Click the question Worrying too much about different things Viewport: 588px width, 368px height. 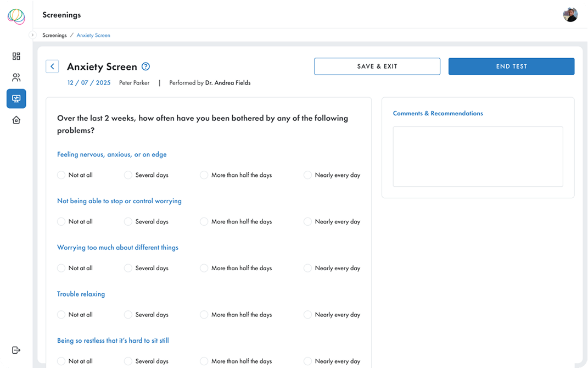(117, 247)
